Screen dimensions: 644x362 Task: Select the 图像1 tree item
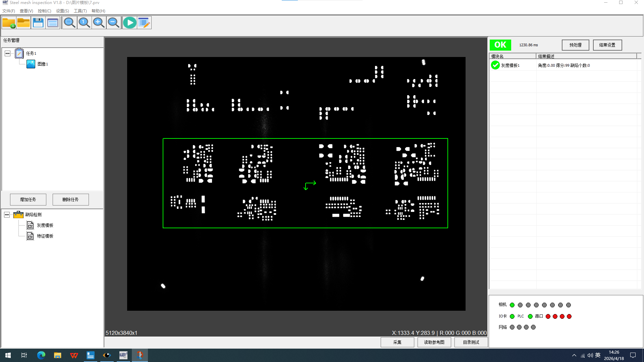coord(42,64)
